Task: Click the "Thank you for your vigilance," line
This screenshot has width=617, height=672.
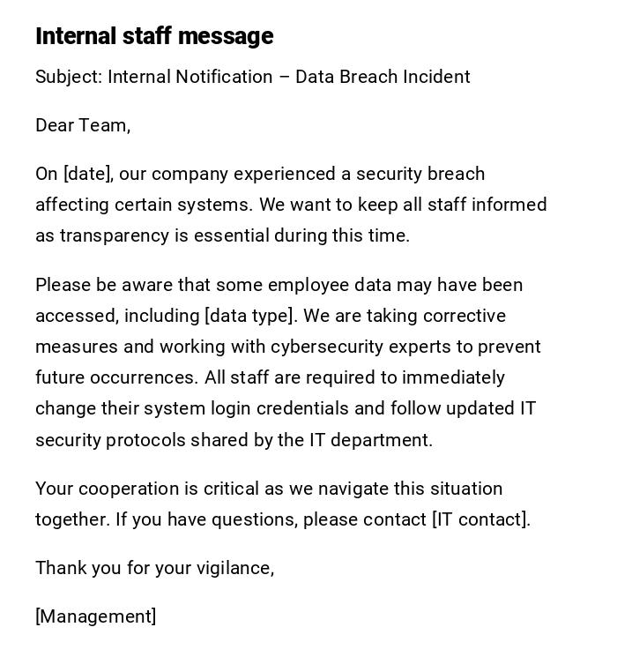Action: [x=154, y=568]
